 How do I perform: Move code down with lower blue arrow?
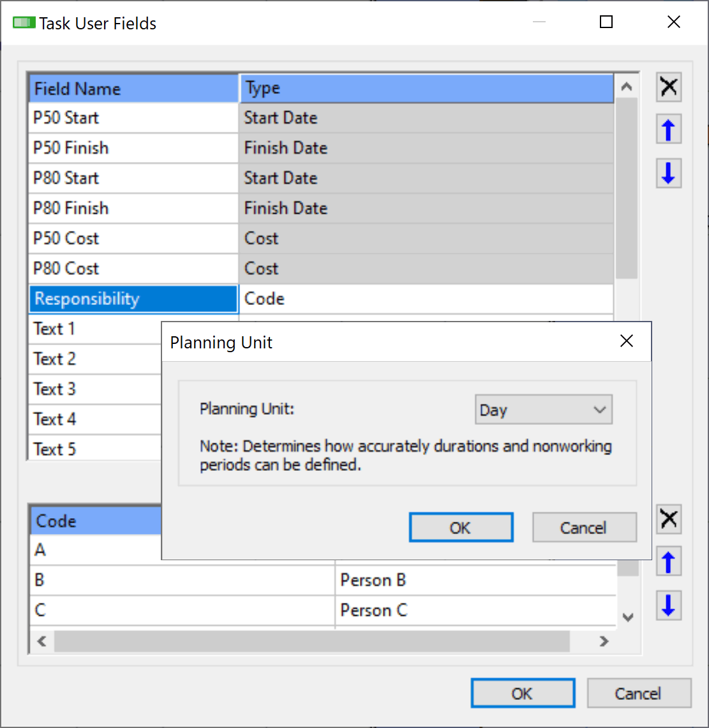click(x=669, y=605)
